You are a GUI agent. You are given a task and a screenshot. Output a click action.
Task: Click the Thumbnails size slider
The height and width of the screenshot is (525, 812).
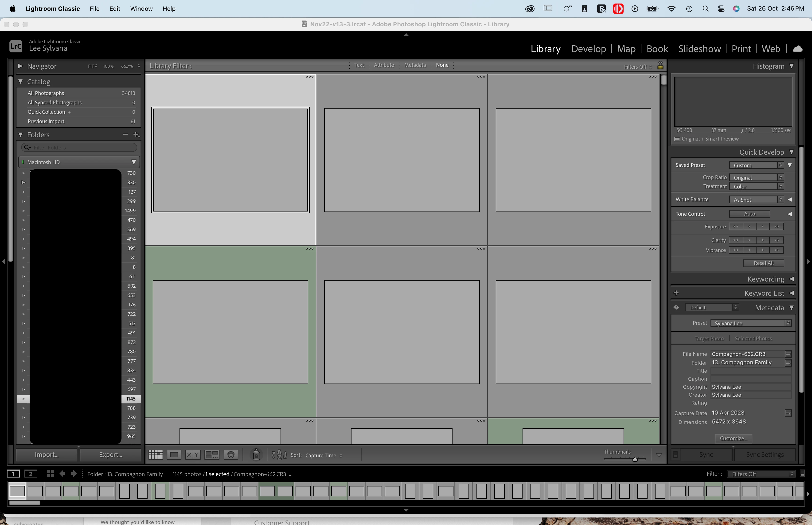pos(625,459)
